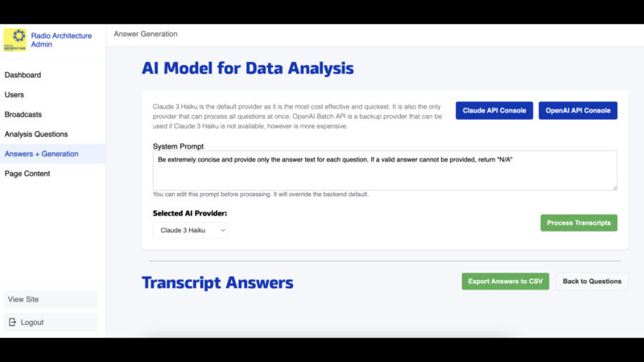Open the Claude API Console

coord(494,110)
